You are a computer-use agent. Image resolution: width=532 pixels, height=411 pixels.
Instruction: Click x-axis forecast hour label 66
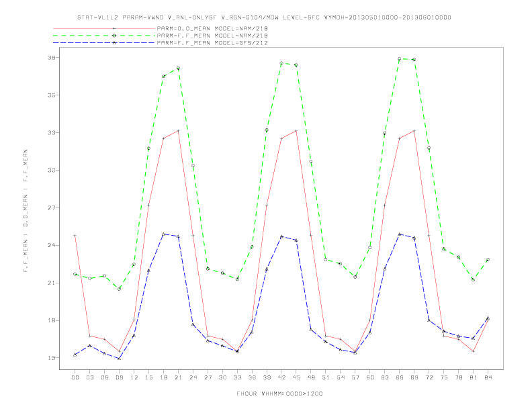coord(400,377)
